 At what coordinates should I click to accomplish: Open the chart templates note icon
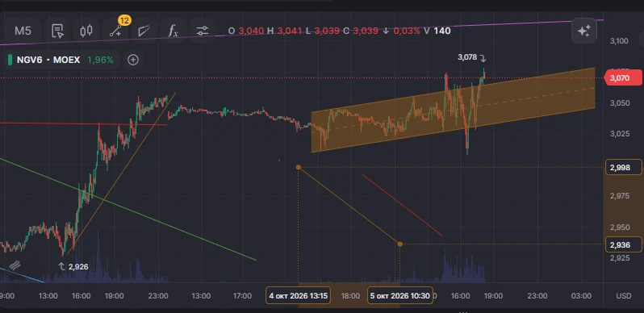[57, 31]
